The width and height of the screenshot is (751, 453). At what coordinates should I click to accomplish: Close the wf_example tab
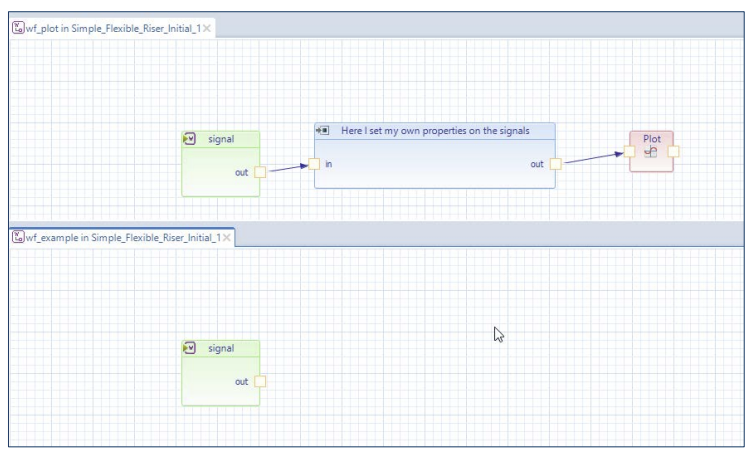227,238
